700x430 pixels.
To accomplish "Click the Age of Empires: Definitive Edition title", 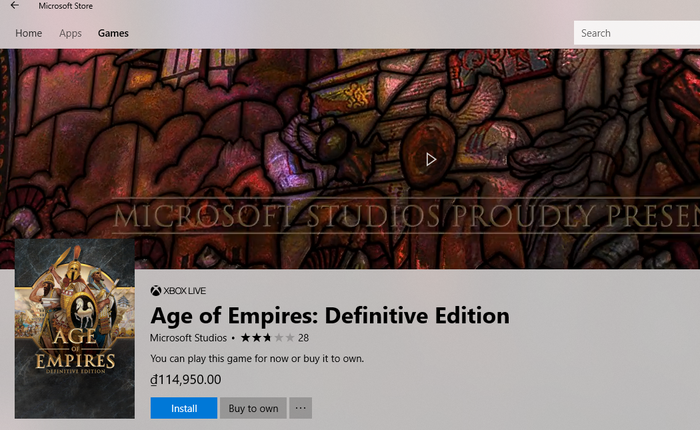I will click(329, 316).
